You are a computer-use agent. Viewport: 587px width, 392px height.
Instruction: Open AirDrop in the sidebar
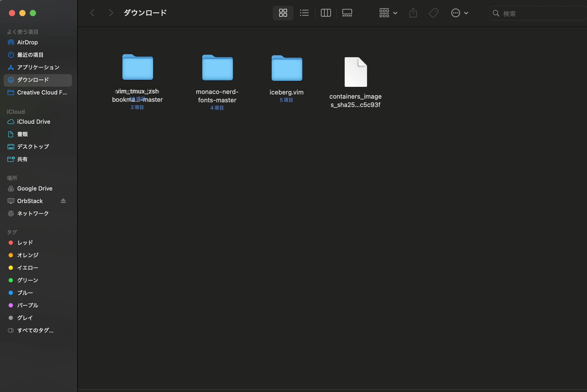[27, 42]
